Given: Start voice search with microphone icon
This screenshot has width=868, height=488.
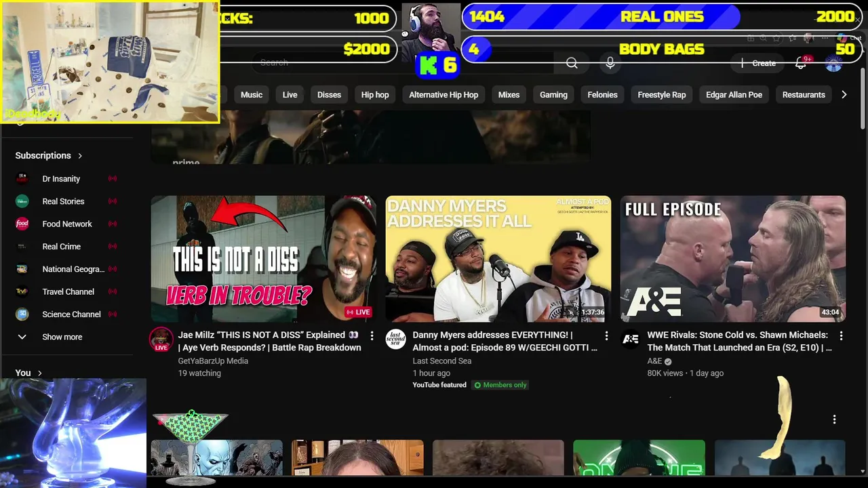Looking at the screenshot, I should tap(610, 63).
